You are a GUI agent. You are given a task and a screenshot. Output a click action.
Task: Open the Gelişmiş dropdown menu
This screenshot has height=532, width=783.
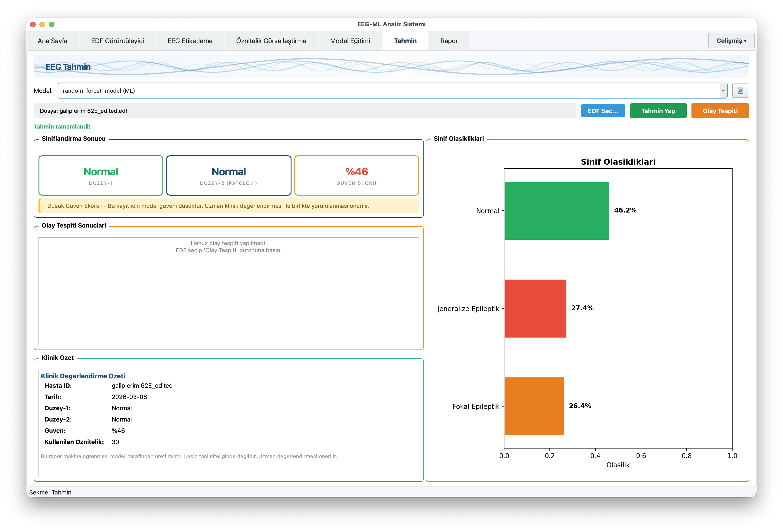pos(731,41)
